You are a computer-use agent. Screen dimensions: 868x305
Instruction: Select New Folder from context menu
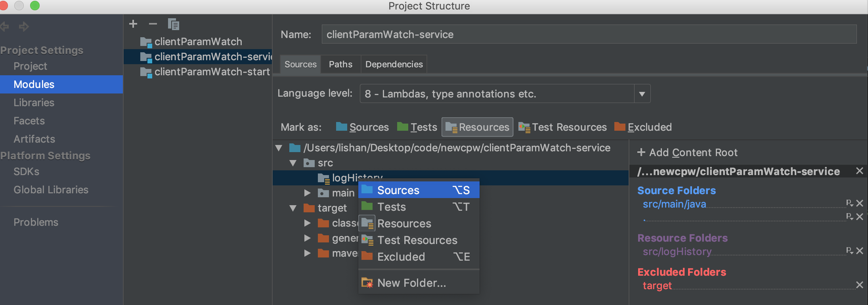point(411,283)
